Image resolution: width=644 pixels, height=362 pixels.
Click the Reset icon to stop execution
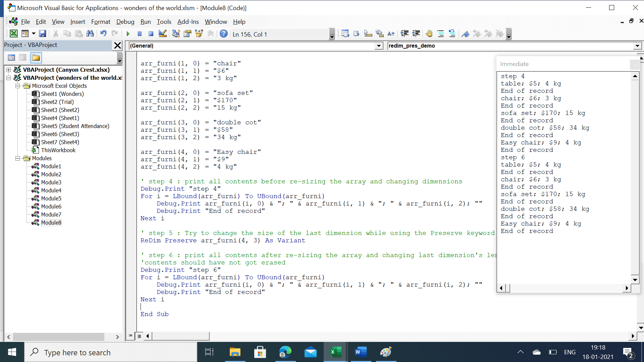click(151, 34)
